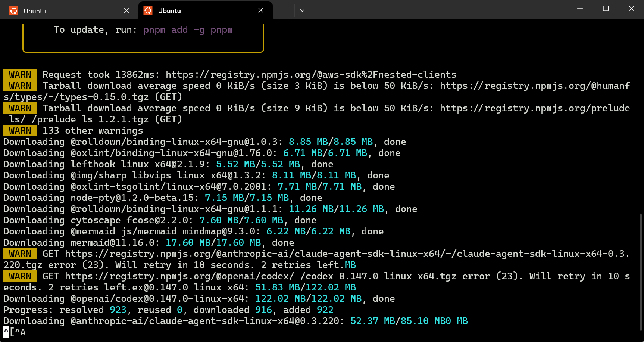This screenshot has height=342, width=644.
Task: Select the active second Ubuntu tab
Action: point(206,11)
